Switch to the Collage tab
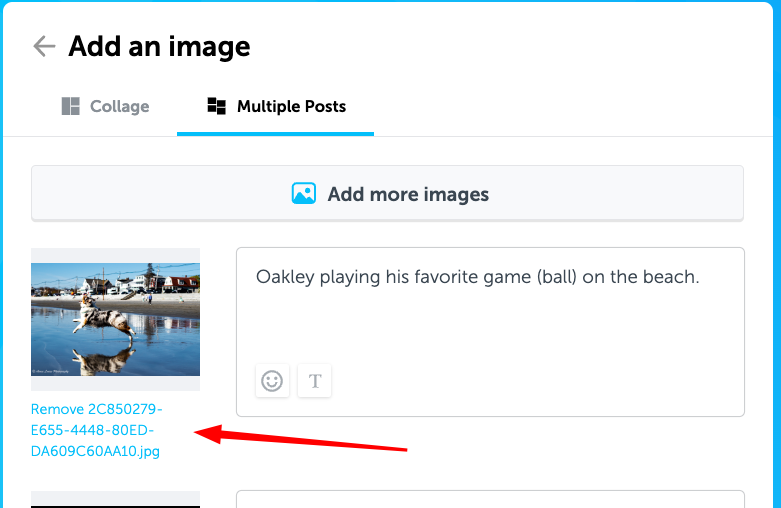This screenshot has width=781, height=508. point(105,107)
